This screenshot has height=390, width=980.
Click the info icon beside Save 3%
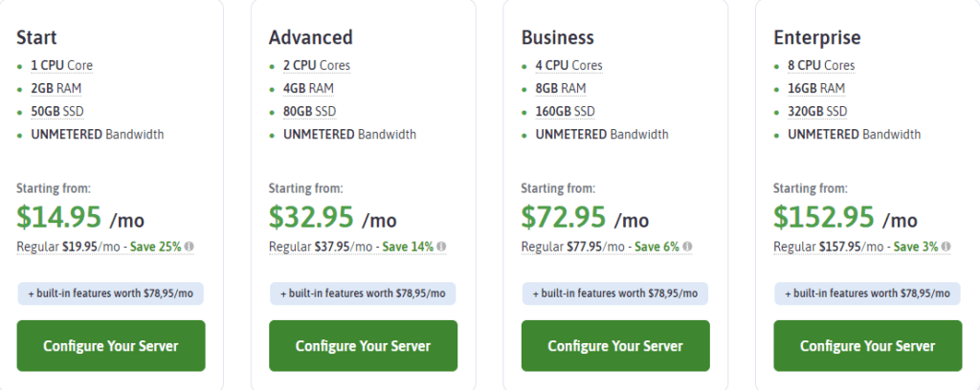947,248
